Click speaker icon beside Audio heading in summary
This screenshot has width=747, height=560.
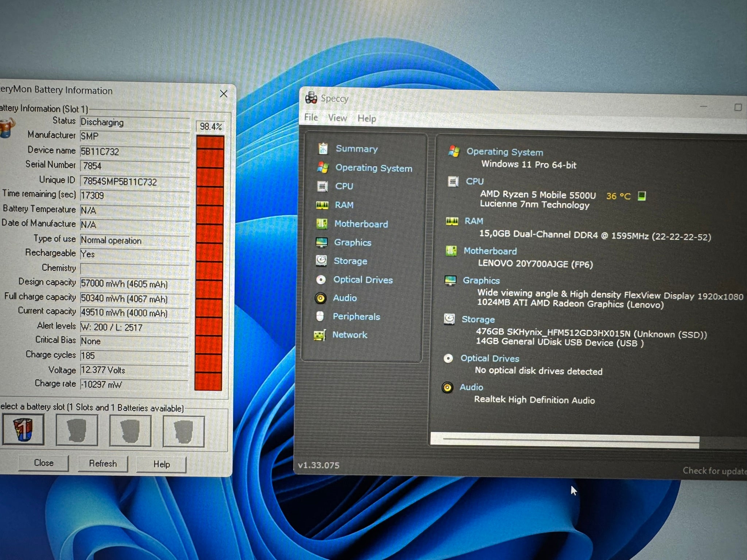pos(447,387)
